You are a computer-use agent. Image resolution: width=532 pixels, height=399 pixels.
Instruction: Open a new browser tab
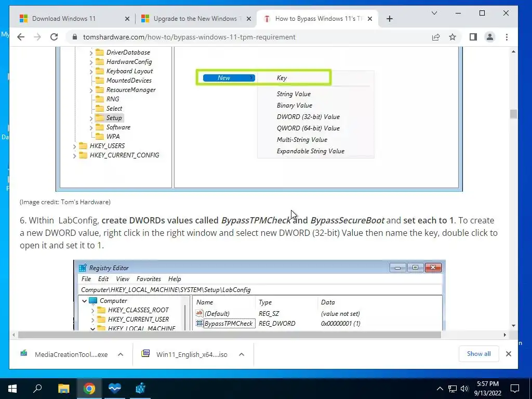tap(390, 19)
